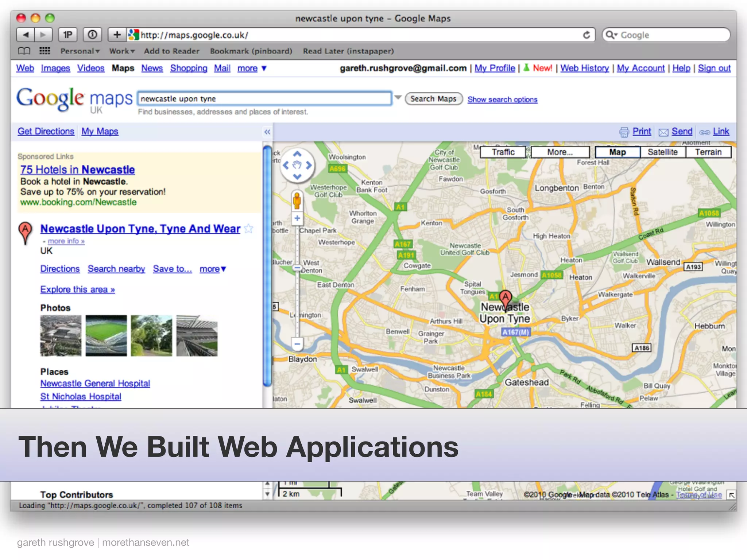This screenshot has height=560, width=747.
Task: Open Get Directions
Action: click(x=46, y=131)
